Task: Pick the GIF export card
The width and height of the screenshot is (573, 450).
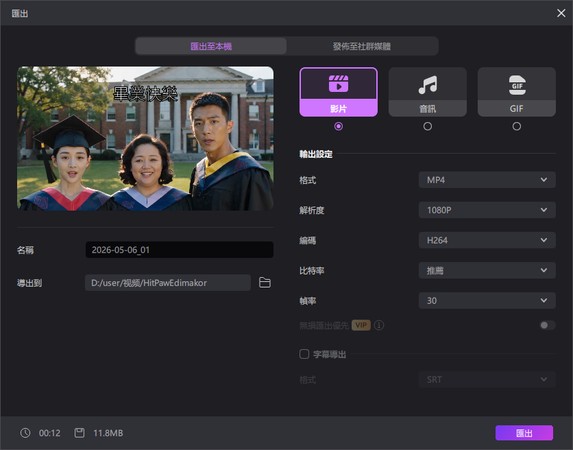Action: click(x=517, y=92)
